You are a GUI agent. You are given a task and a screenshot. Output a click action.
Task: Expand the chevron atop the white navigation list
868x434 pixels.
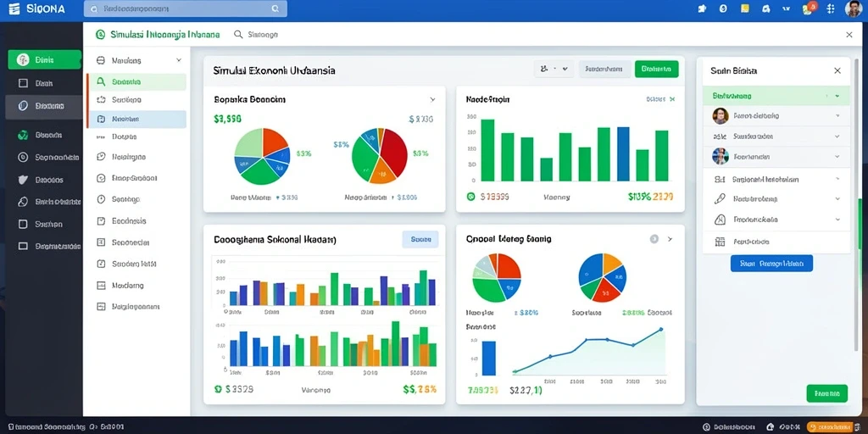click(x=178, y=60)
